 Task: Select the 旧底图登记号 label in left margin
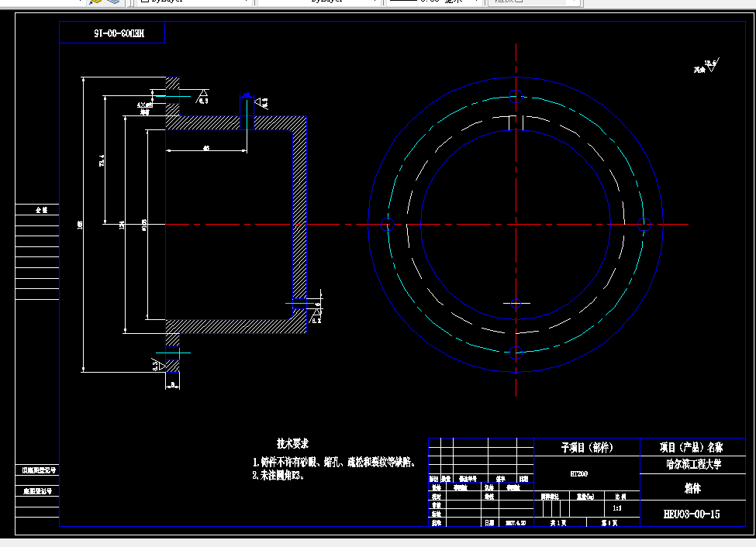click(38, 470)
